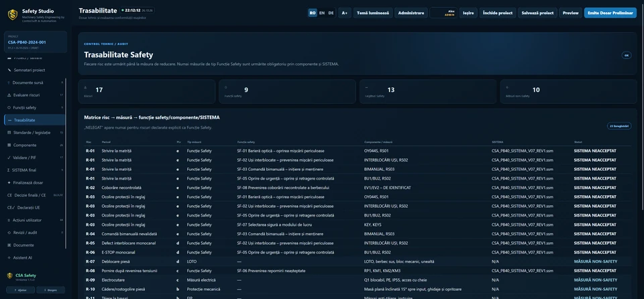
Task: Click the Tip măsură column header
Action: tap(194, 141)
